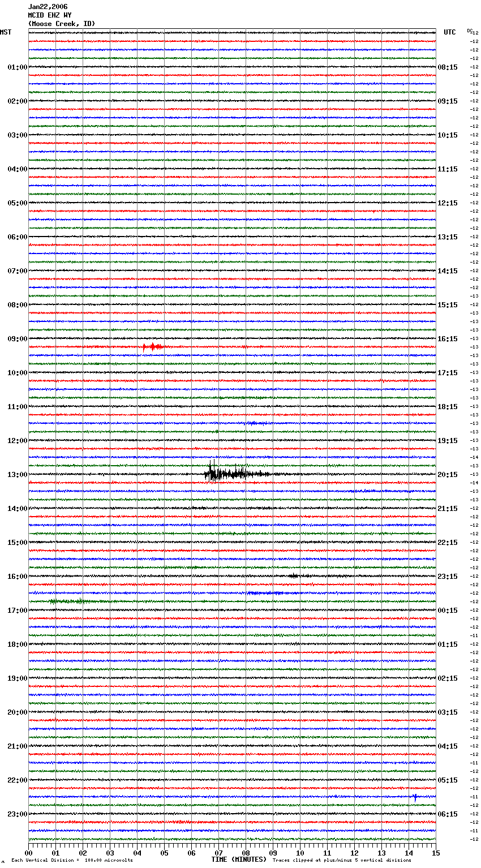This screenshot has width=481, height=868.
Task: Select the 11:00 MST time label
Action: tap(18, 407)
